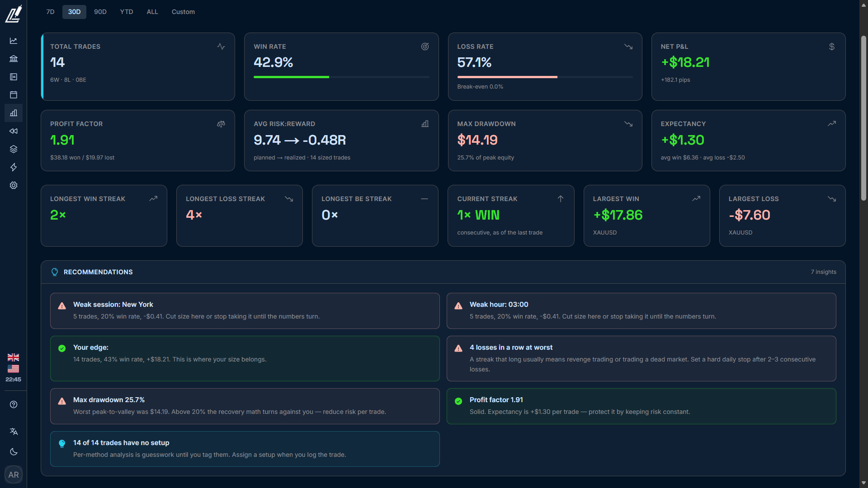Viewport: 868px width, 488px height.
Task: Click the up-trend icon on Largest Win card
Action: [x=696, y=199]
